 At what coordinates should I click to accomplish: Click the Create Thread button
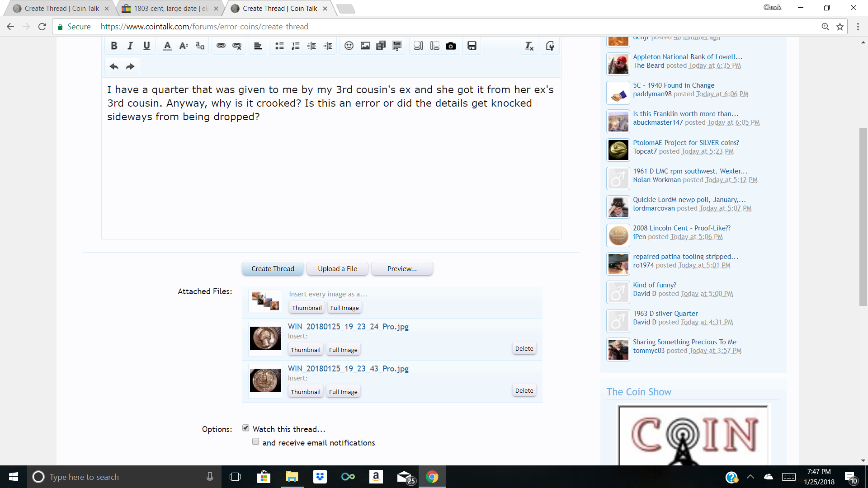tap(273, 268)
